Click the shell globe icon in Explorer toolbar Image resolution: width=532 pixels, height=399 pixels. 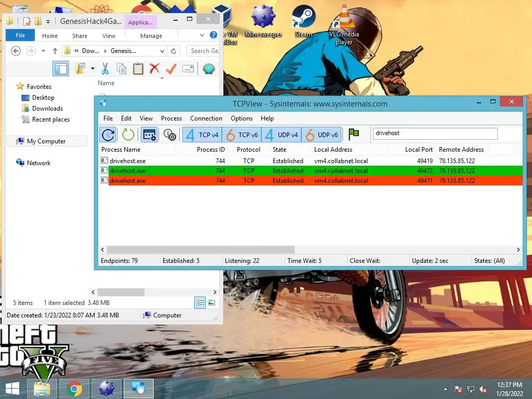point(209,69)
